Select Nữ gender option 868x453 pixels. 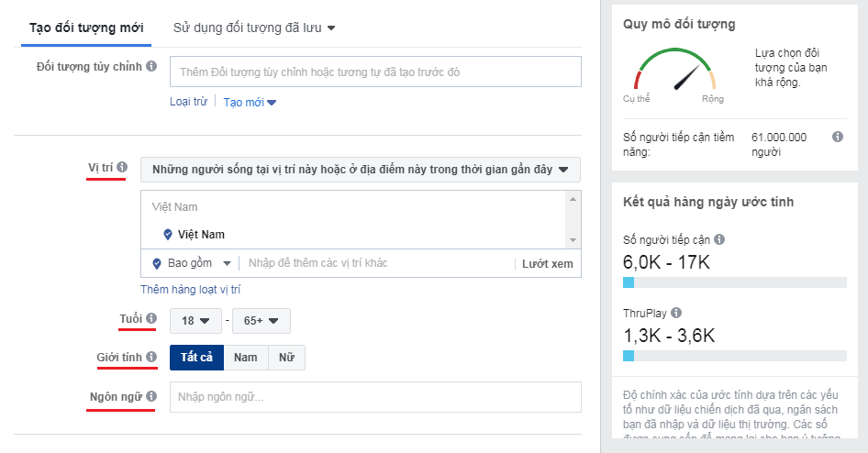(x=286, y=358)
